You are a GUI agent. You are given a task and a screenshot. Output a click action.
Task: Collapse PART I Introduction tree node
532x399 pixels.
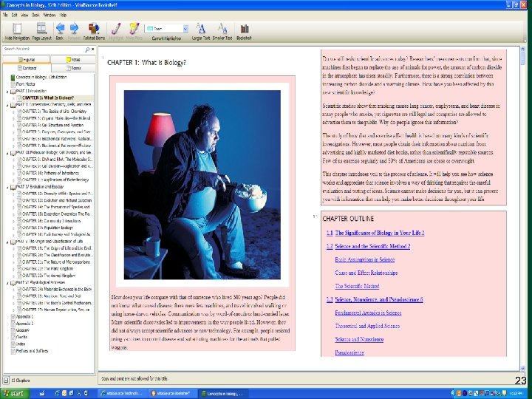click(x=7, y=92)
